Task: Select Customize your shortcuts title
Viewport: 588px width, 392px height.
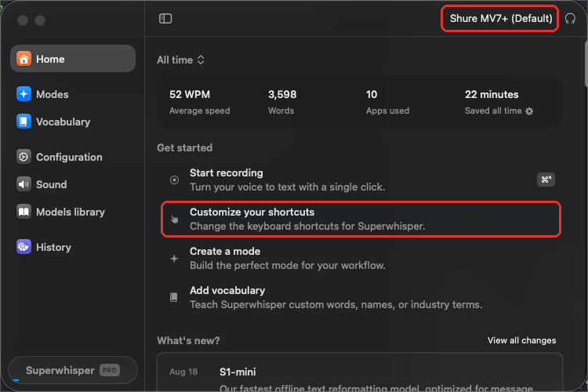Action: click(x=252, y=212)
